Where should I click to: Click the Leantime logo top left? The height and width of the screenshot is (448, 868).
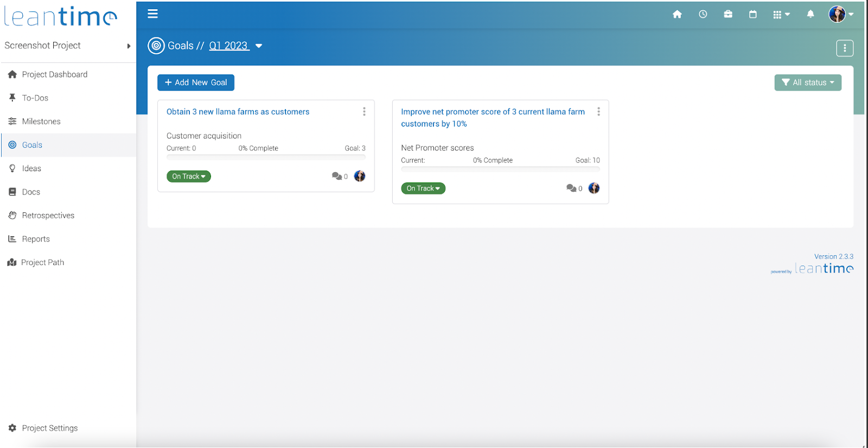(60, 16)
